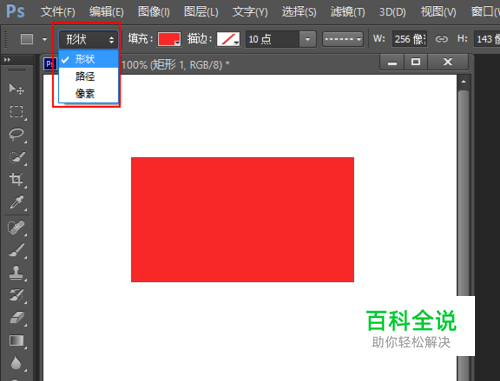
Task: Select the History Brush tool
Action: [16, 295]
